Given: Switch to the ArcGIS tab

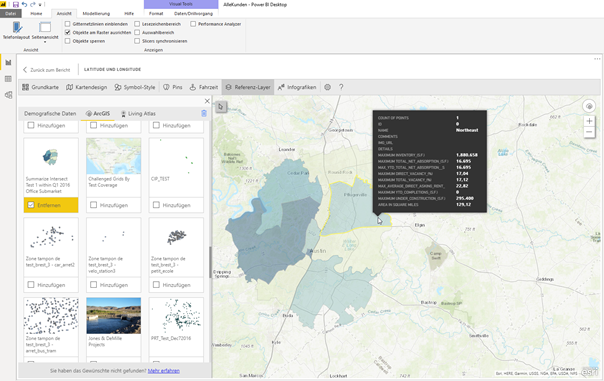Looking at the screenshot, I should (x=98, y=114).
